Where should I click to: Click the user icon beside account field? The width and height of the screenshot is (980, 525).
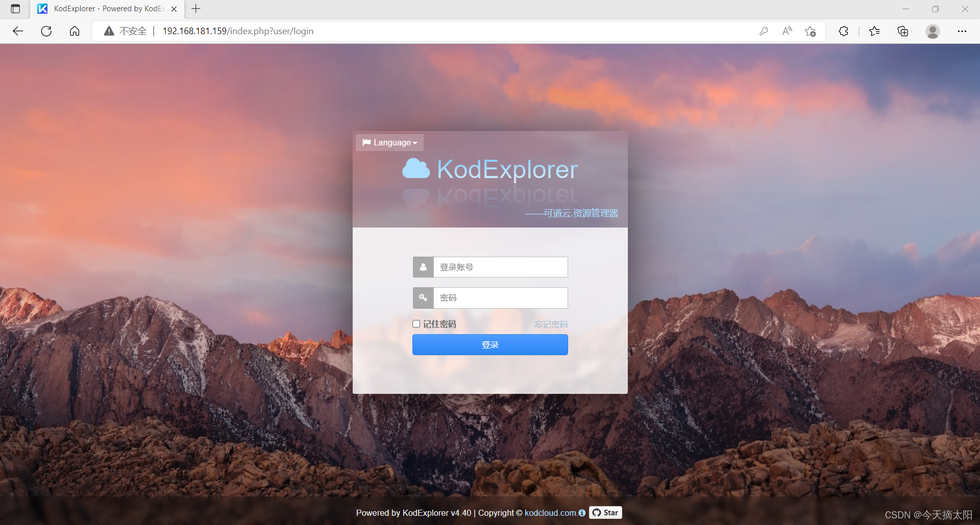point(423,267)
